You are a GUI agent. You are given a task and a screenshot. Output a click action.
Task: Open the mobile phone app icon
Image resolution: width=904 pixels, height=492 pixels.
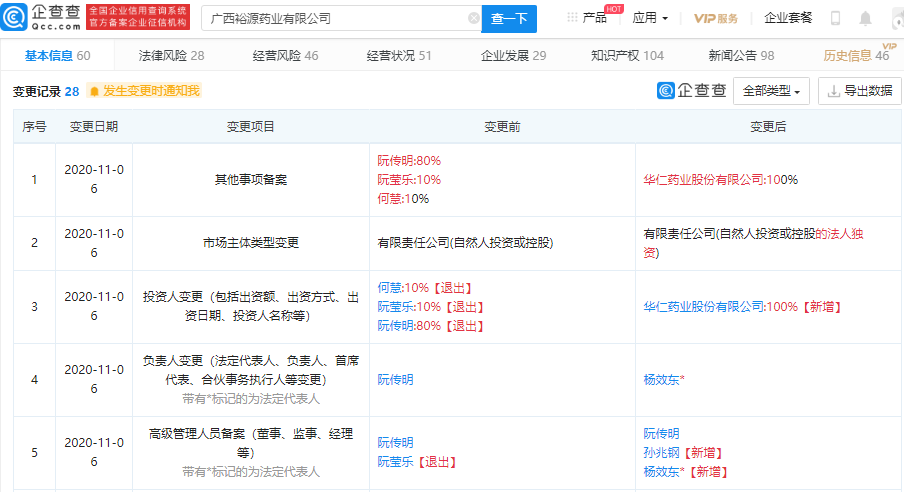point(835,18)
